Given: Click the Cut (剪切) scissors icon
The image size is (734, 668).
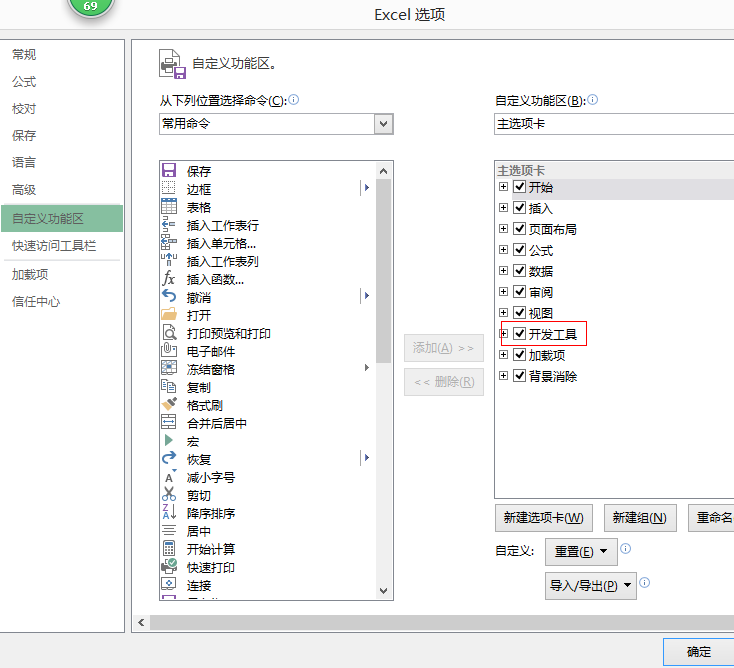Looking at the screenshot, I should [x=169, y=495].
